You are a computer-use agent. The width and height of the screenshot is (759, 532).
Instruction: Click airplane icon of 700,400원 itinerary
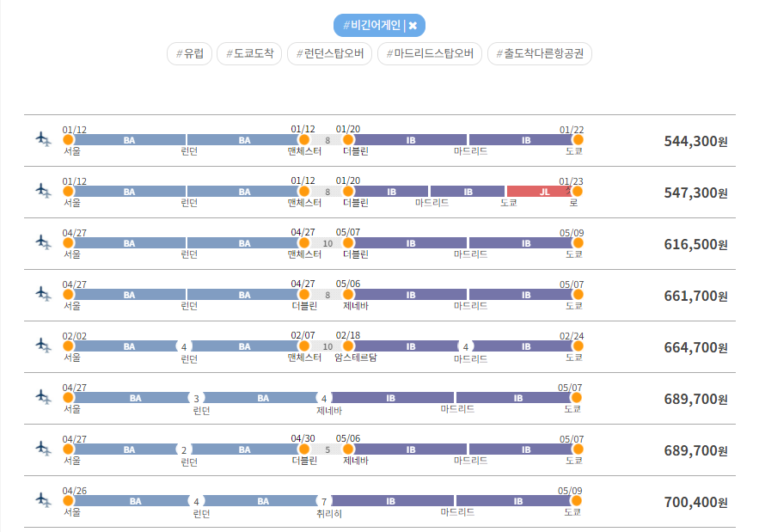coord(44,500)
